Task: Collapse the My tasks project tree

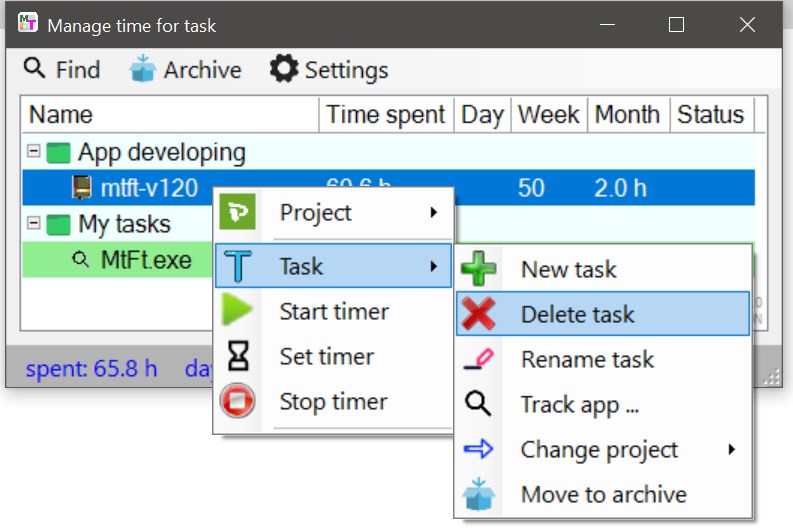Action: (33, 223)
